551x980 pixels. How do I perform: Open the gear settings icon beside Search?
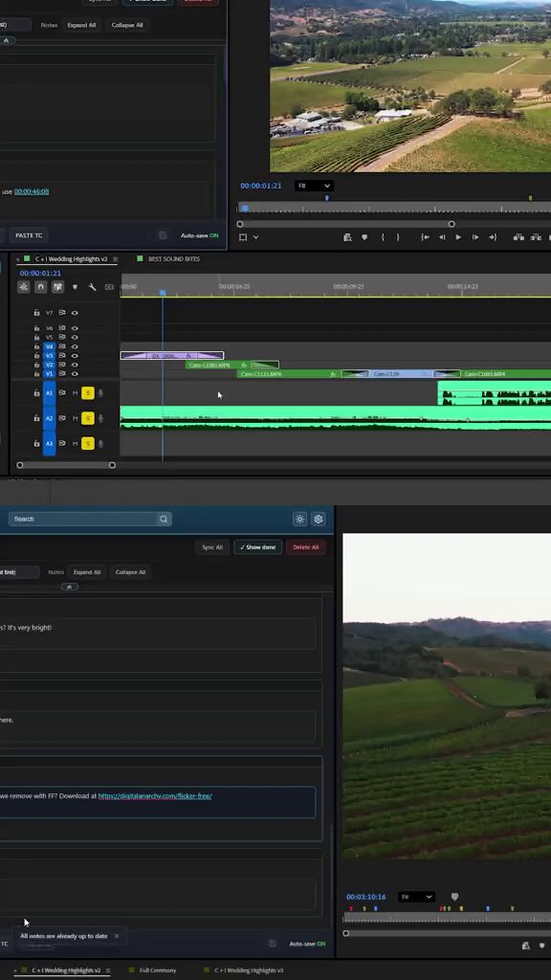[x=319, y=519]
